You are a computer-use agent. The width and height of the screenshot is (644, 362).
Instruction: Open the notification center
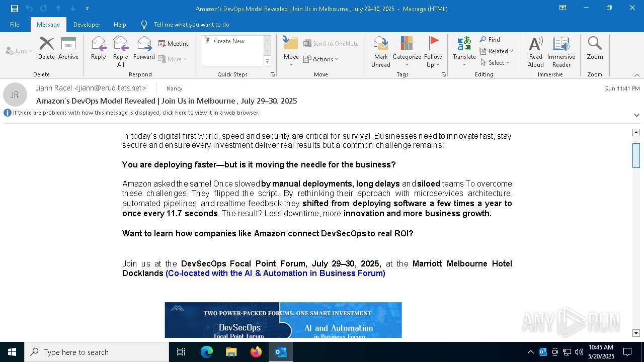[x=627, y=352]
